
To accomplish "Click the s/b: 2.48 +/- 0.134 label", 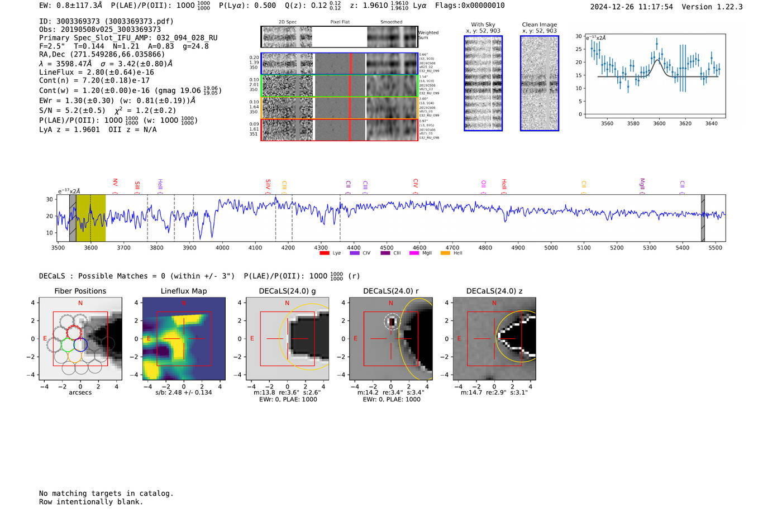I will coord(184,392).
